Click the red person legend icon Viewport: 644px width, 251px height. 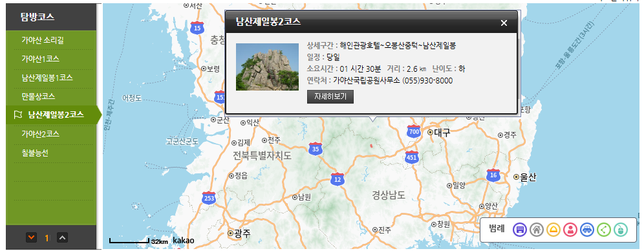pos(570,230)
